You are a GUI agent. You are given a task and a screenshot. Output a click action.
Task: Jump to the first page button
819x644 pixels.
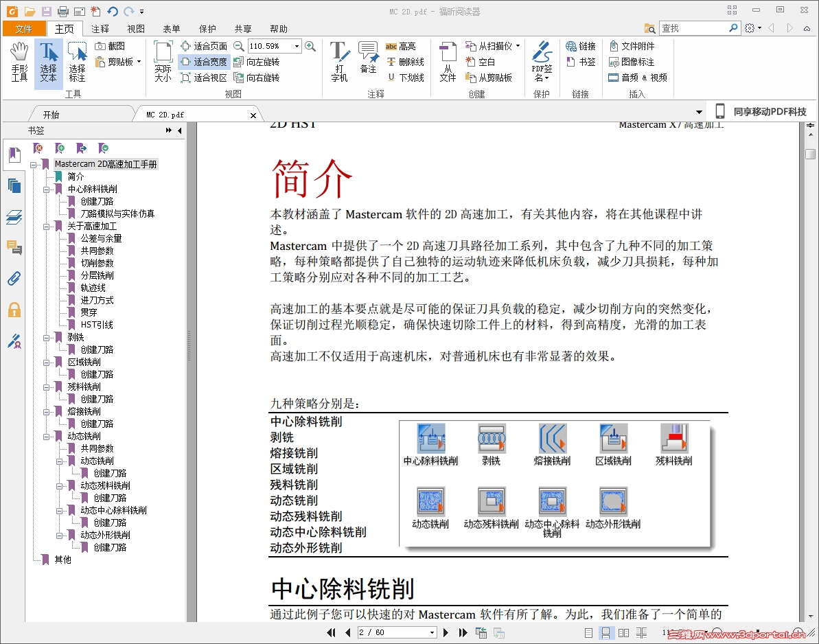(x=331, y=632)
